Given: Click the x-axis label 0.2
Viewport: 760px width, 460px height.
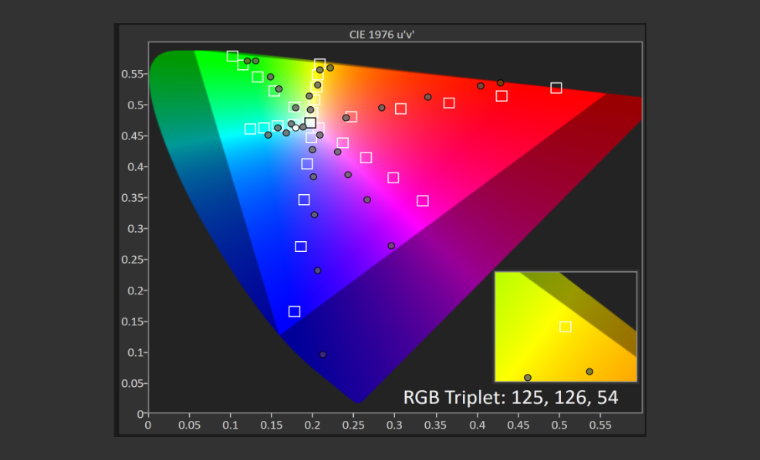Looking at the screenshot, I should pos(312,426).
